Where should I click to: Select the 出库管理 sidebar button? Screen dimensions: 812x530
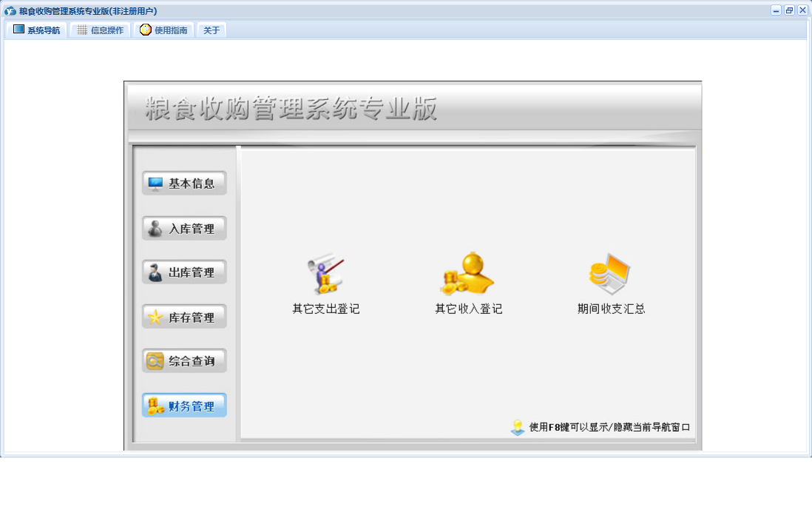click(x=184, y=272)
